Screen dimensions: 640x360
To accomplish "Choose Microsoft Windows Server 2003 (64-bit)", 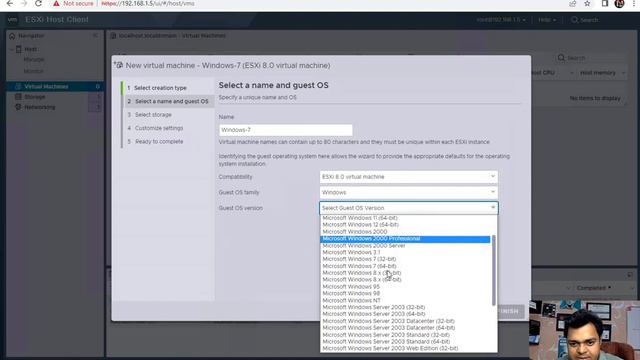I will click(x=373, y=314).
